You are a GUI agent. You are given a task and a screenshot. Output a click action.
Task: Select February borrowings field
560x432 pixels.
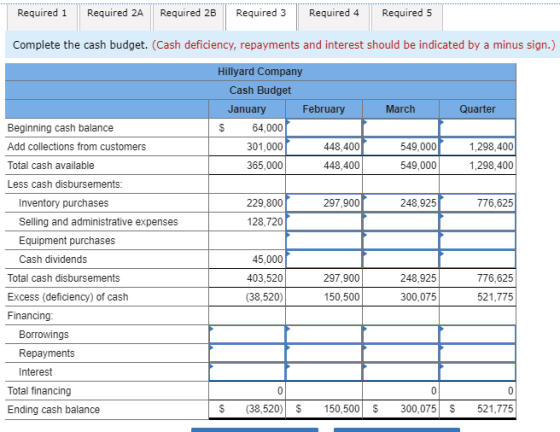coord(324,335)
